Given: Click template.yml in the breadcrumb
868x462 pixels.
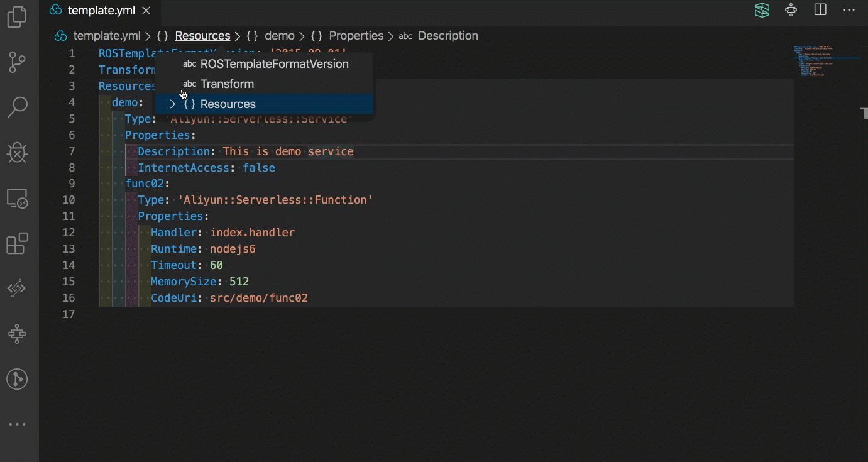Looking at the screenshot, I should (x=107, y=36).
